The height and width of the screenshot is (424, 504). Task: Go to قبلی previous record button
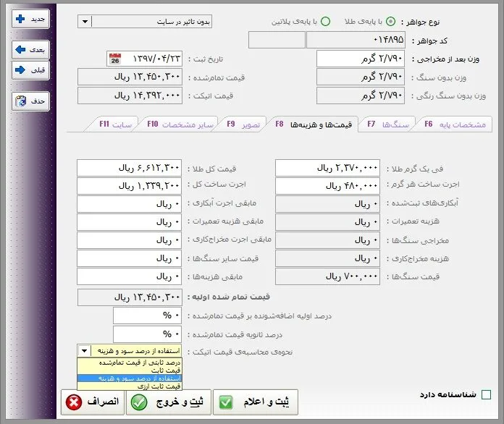tap(30, 69)
